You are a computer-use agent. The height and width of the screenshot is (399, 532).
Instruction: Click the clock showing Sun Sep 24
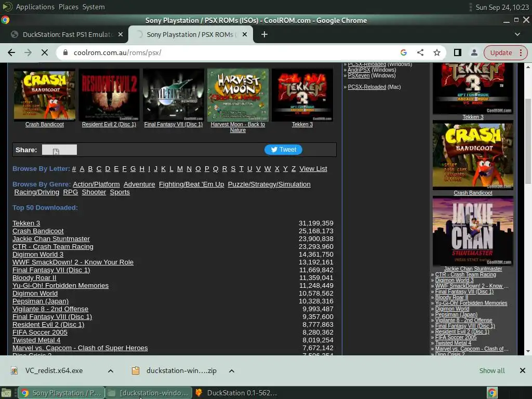point(502,7)
